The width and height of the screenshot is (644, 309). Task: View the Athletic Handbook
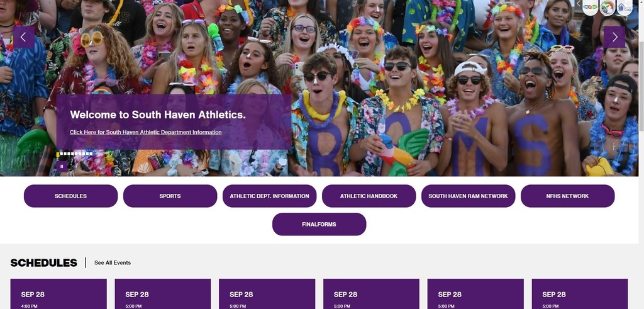[x=369, y=196]
